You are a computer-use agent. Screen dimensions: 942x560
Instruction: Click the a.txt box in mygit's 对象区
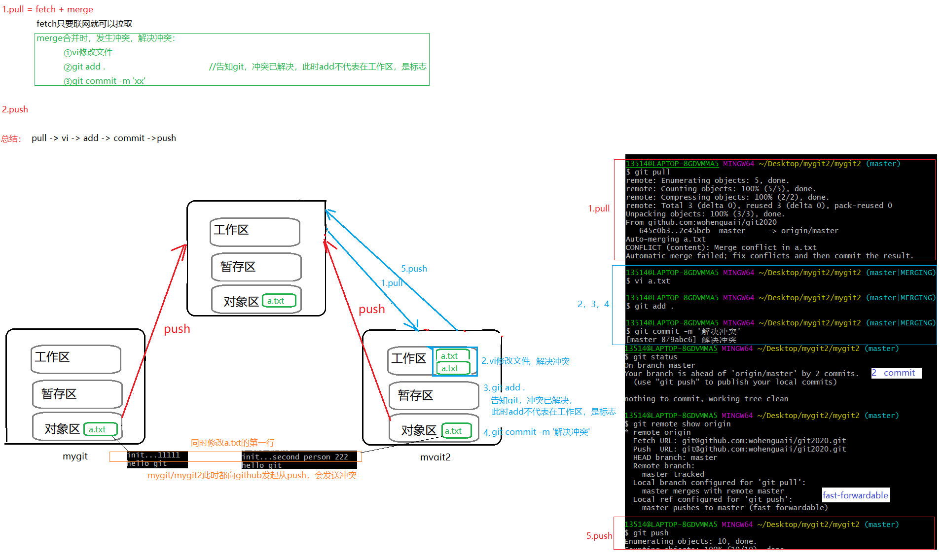click(x=101, y=429)
